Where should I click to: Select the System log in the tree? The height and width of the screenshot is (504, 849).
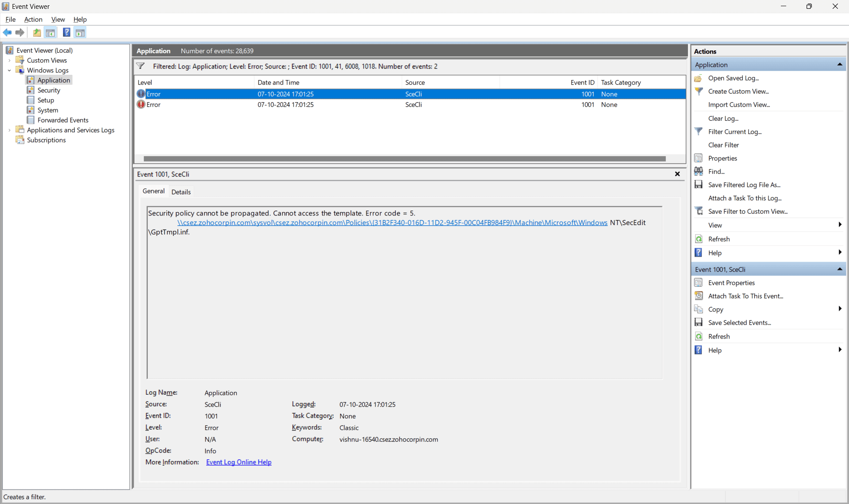[x=48, y=110]
